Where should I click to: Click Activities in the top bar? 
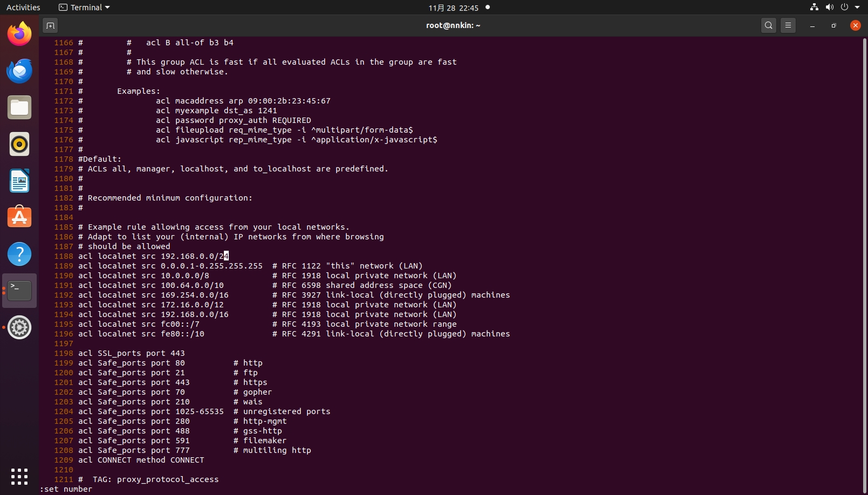click(x=23, y=8)
